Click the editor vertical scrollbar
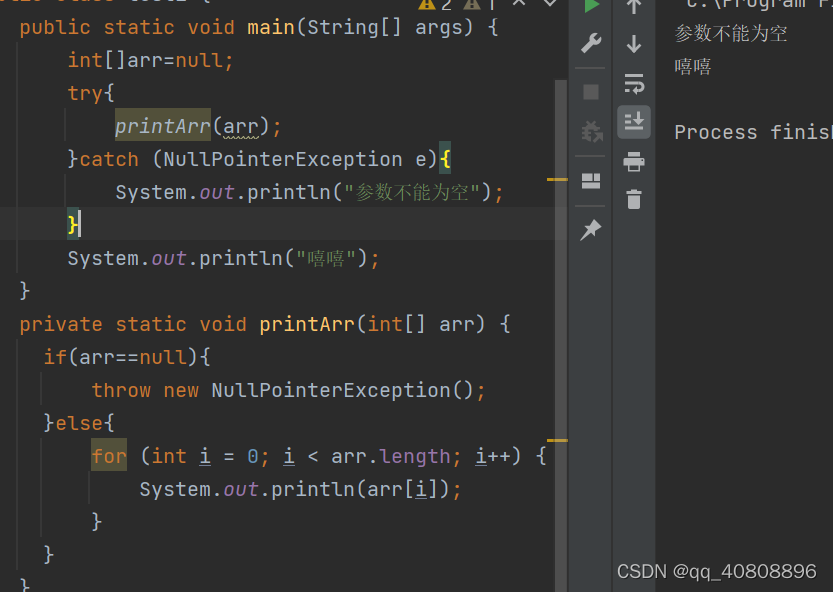The width and height of the screenshot is (833, 592). (561, 335)
